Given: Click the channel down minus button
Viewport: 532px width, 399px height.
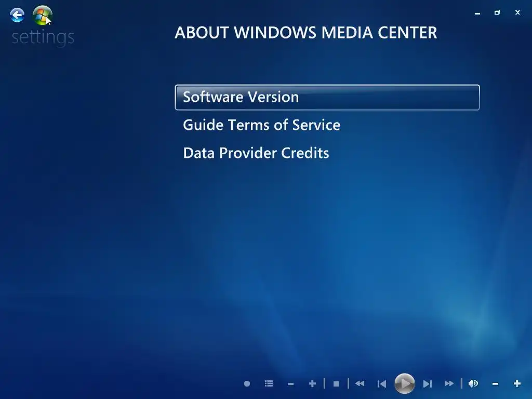Looking at the screenshot, I should pos(290,384).
